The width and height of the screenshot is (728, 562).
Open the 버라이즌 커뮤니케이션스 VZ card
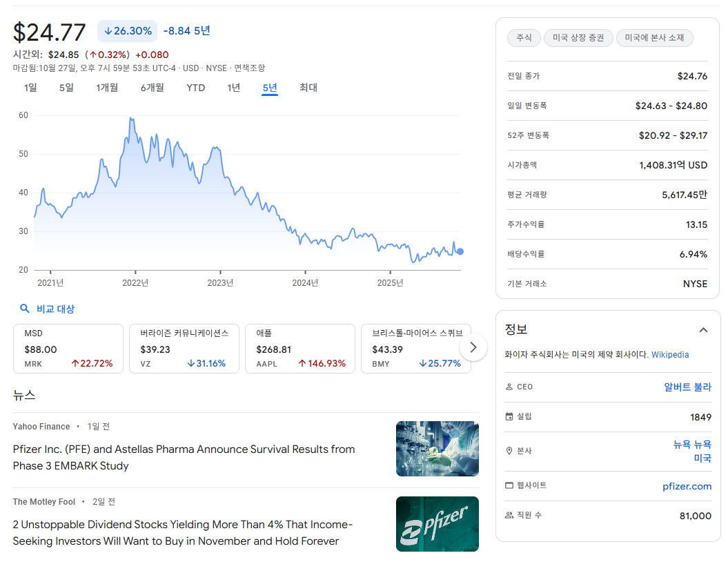(x=184, y=349)
